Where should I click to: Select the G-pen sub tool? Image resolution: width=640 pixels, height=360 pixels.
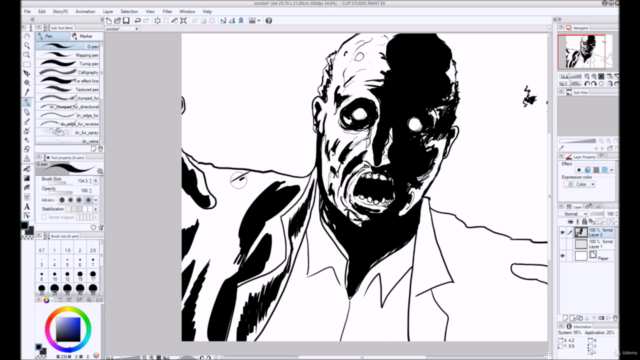point(68,47)
